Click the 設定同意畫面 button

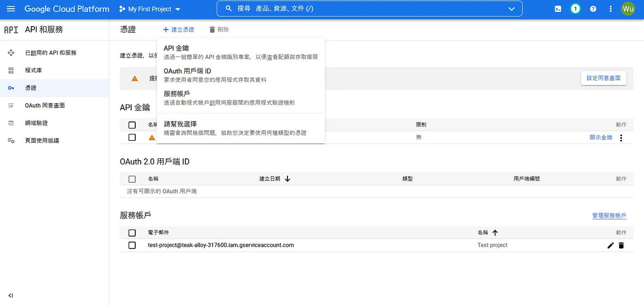(604, 78)
